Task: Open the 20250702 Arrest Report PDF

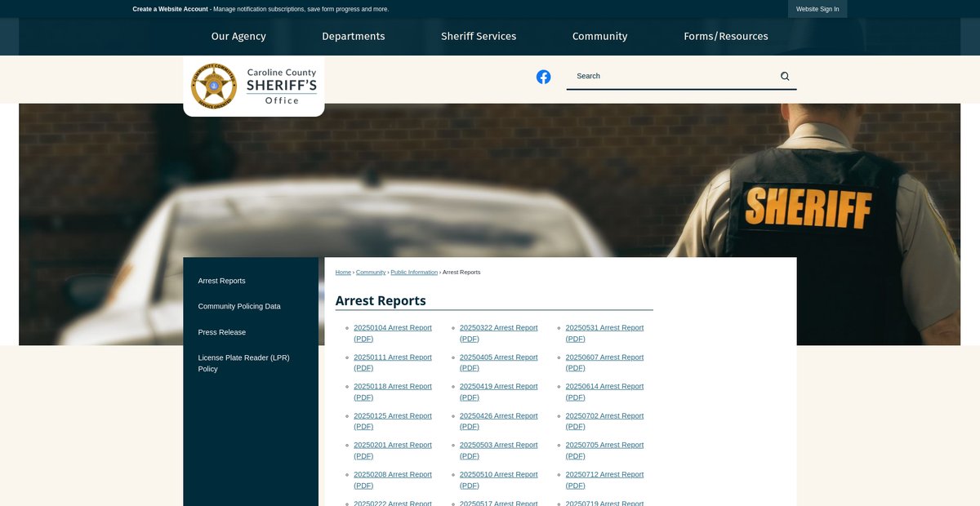Action: pyautogui.click(x=605, y=421)
